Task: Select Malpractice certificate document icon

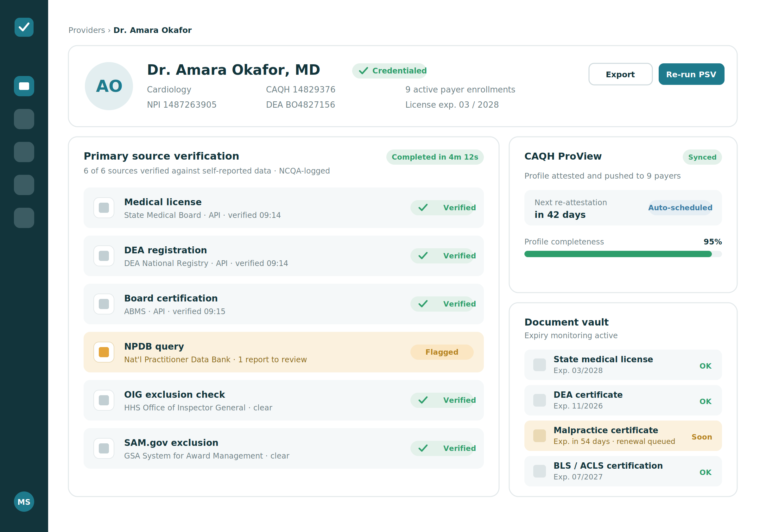Action: point(540,436)
